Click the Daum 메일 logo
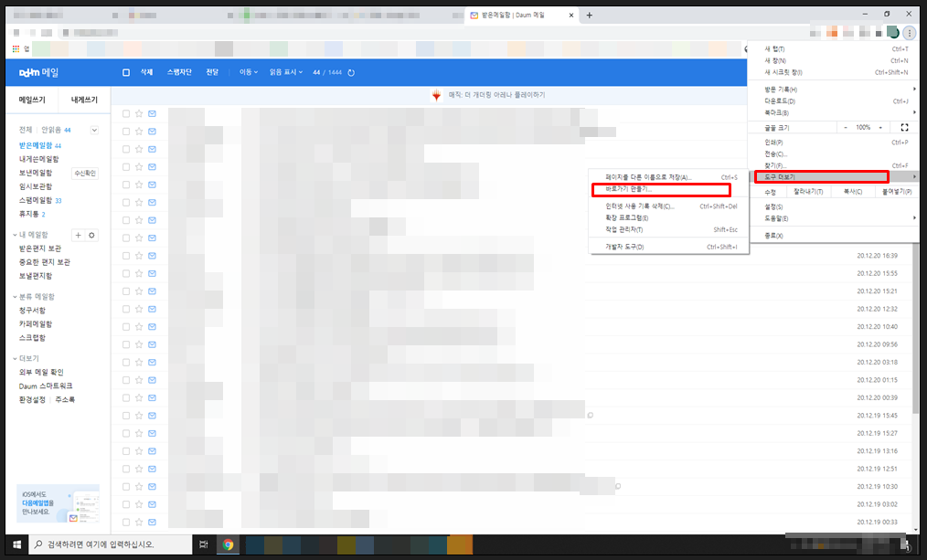Viewport: 927px width, 560px height. (39, 73)
